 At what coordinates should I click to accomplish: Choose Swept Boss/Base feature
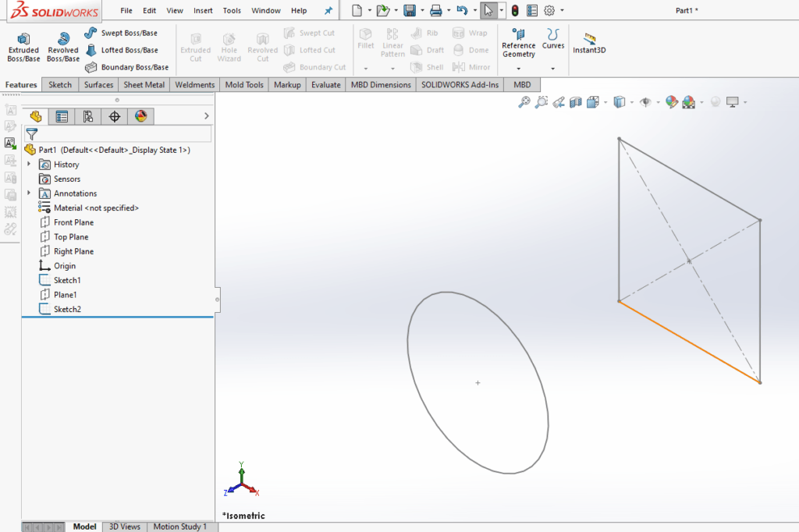click(121, 33)
